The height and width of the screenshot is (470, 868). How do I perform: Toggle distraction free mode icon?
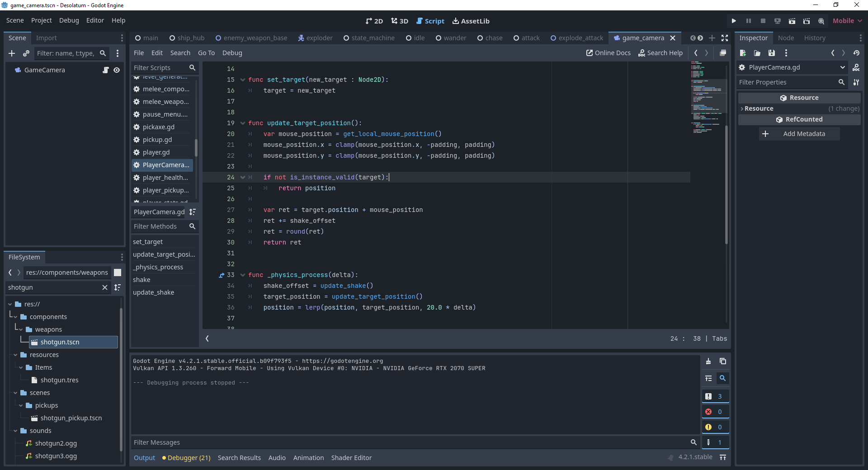(x=725, y=38)
